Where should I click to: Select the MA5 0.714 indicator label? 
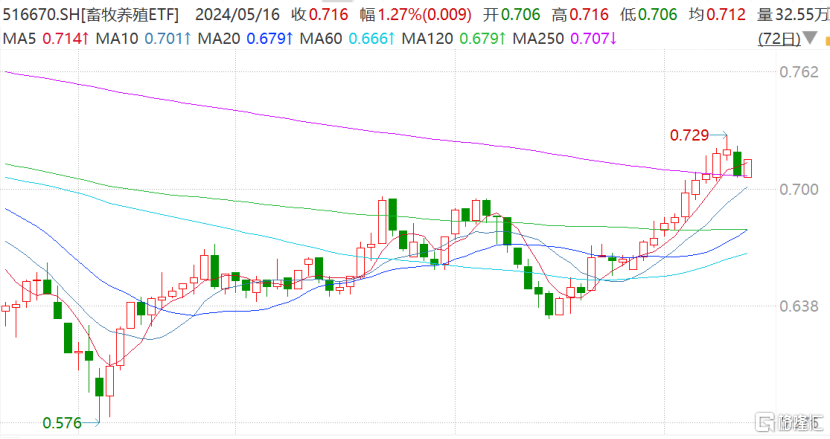(46, 39)
